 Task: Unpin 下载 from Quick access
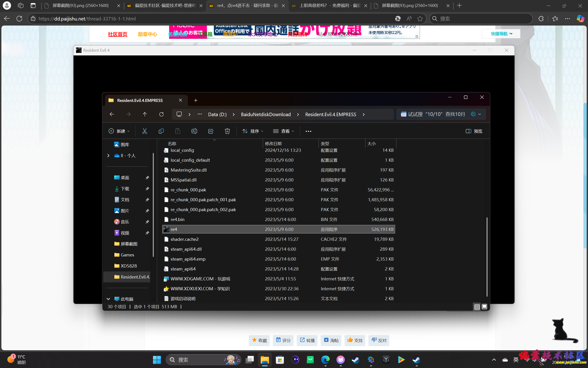point(147,189)
